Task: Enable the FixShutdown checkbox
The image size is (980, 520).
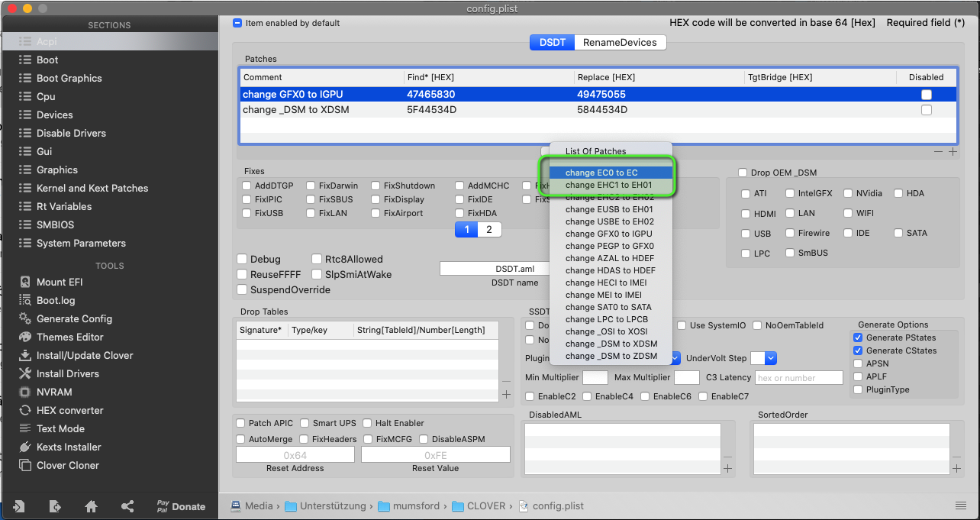Action: tap(376, 186)
